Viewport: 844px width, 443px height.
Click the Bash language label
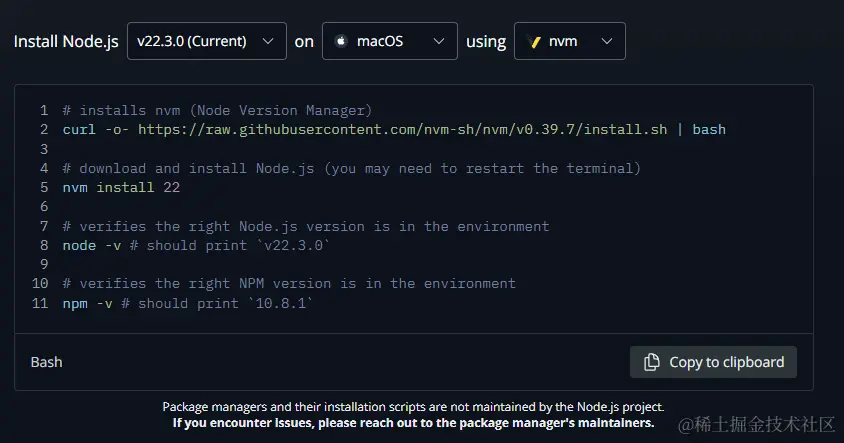46,362
